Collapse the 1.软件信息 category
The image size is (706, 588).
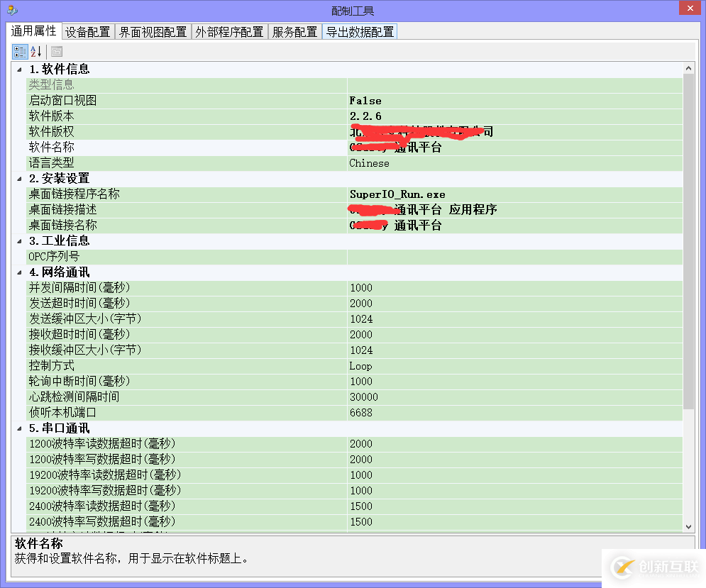[19, 70]
